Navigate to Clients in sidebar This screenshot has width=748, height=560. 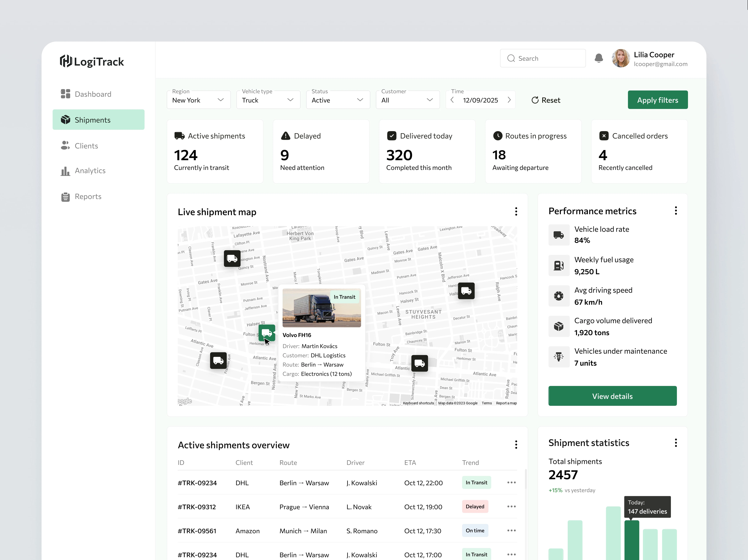pyautogui.click(x=86, y=146)
